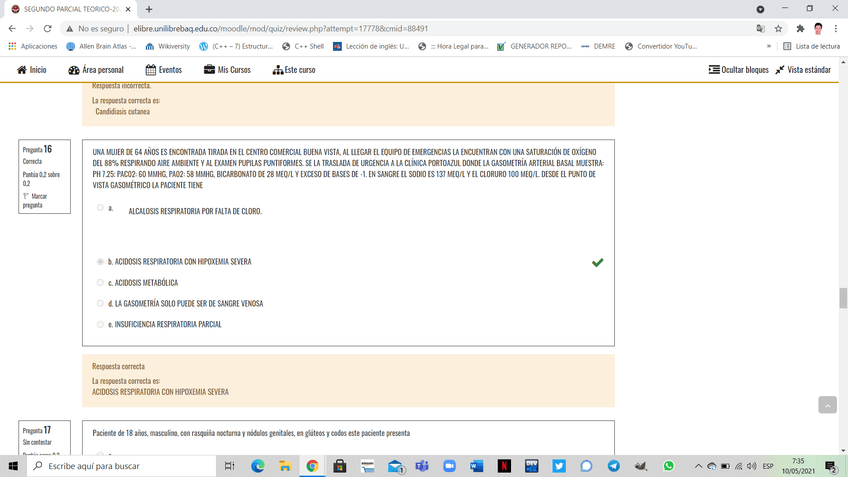Viewport: 848px width, 477px height.
Task: Click the No es seguro warning icon
Action: click(70, 29)
